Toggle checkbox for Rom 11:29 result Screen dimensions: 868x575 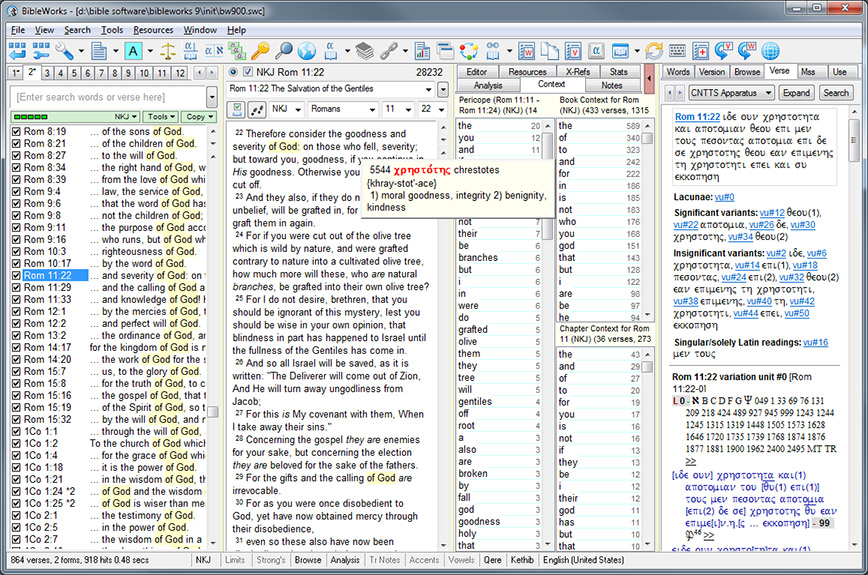[15, 287]
